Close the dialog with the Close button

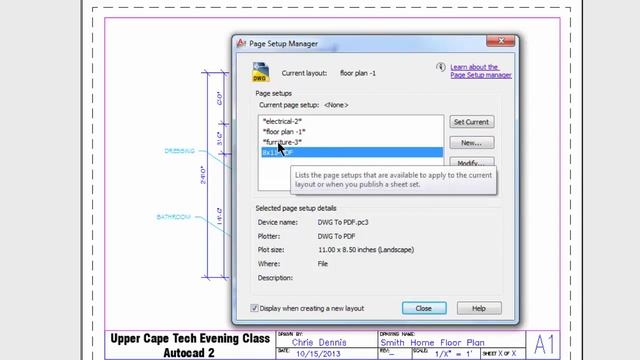coord(424,308)
